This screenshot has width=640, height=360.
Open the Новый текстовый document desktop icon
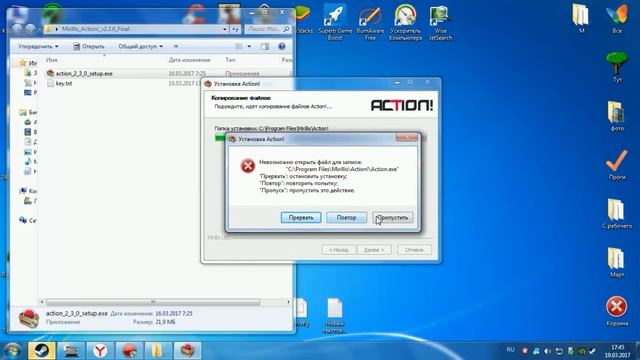point(334,315)
